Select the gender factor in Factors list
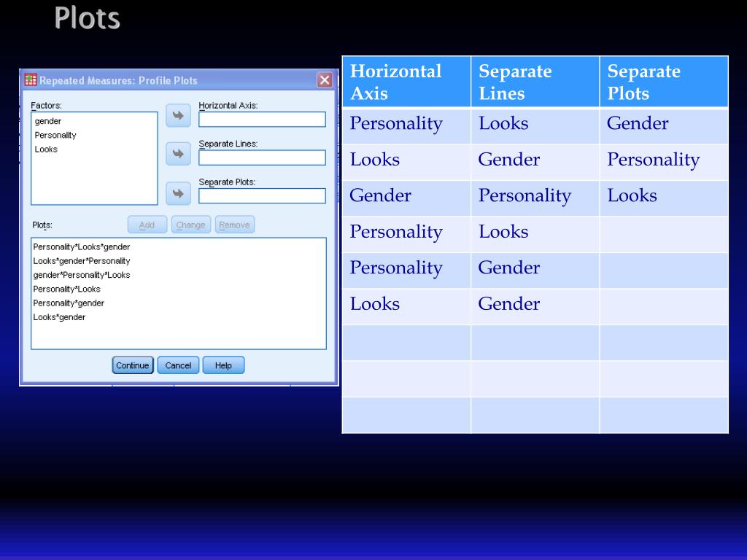The height and width of the screenshot is (560, 747). click(48, 121)
